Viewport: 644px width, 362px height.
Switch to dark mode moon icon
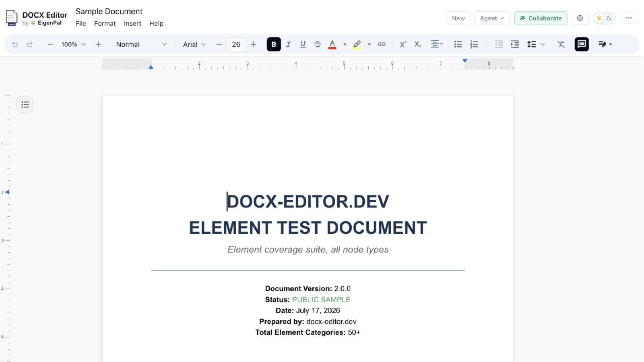click(609, 18)
